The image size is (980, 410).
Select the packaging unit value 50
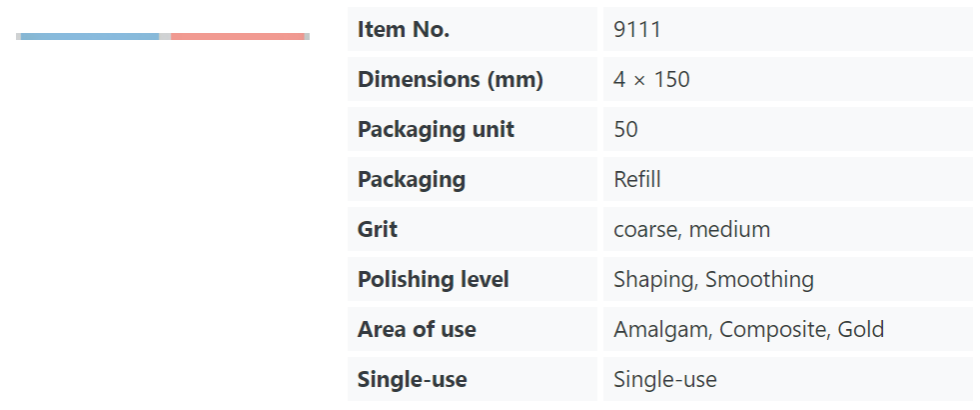point(625,130)
